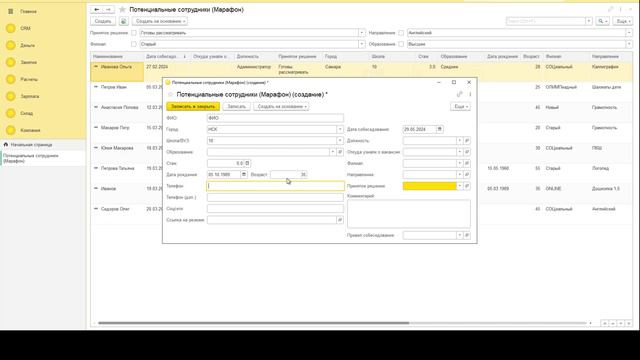Enable the Направление filter checkbox

coord(401,33)
